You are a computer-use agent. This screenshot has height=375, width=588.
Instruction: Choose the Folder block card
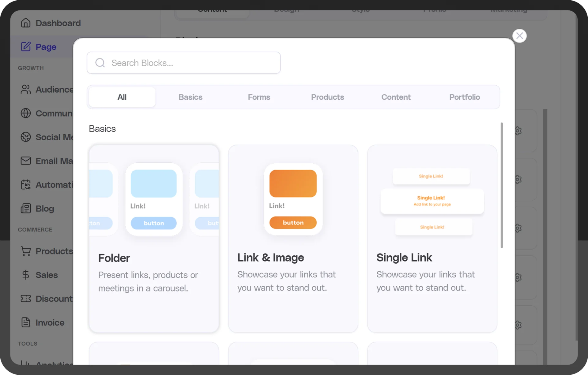tap(154, 239)
